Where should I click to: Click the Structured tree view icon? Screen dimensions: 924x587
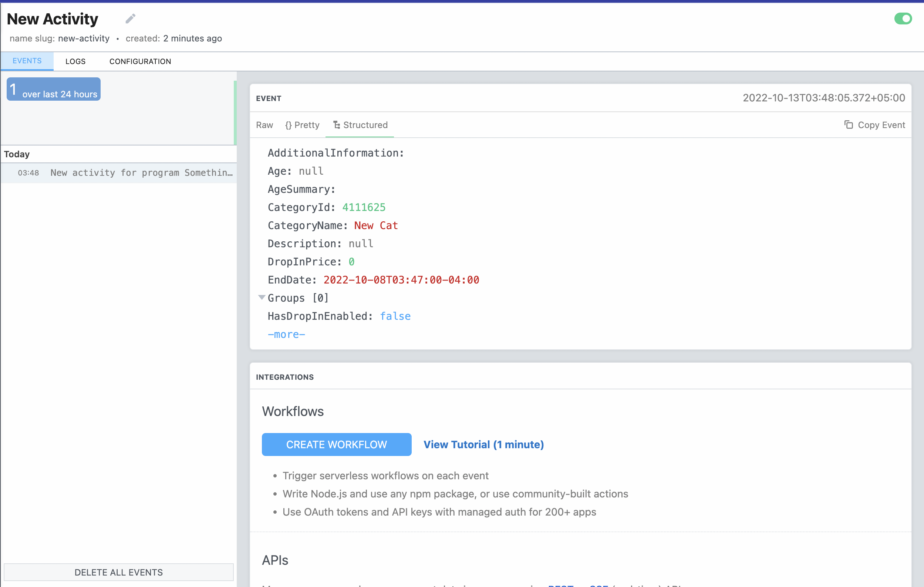pyautogui.click(x=337, y=125)
